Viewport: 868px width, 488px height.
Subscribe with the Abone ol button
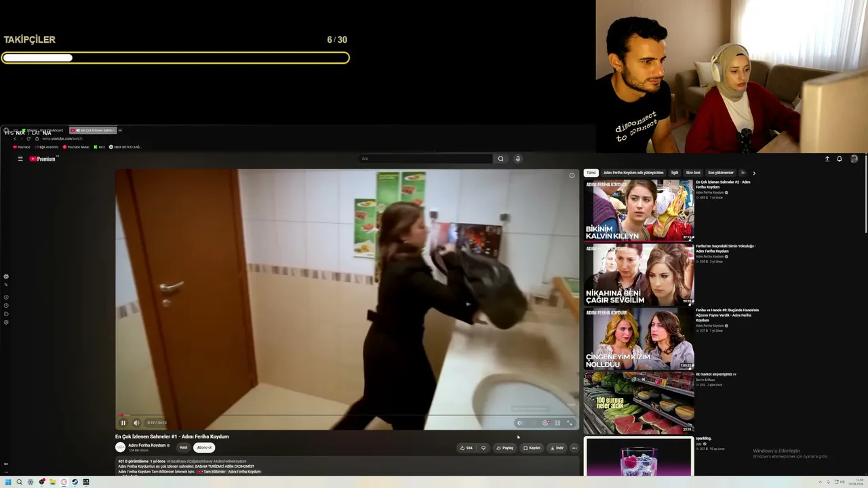click(x=204, y=447)
